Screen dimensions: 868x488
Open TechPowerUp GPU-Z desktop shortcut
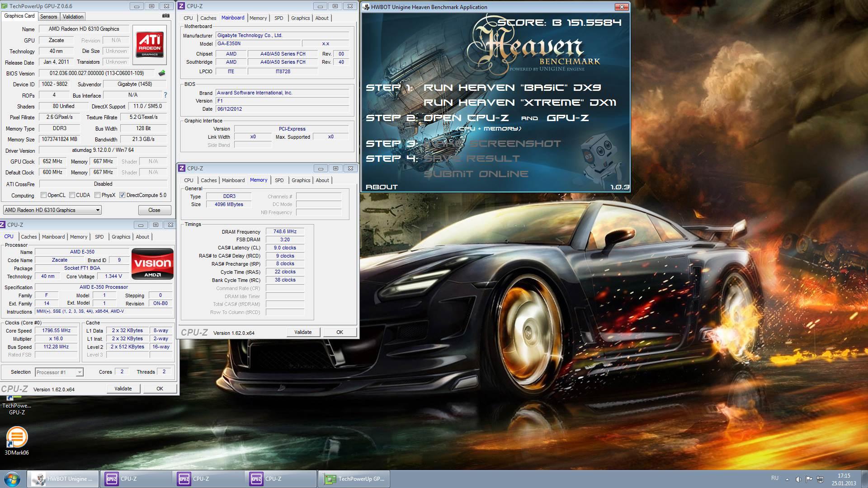[x=17, y=405]
